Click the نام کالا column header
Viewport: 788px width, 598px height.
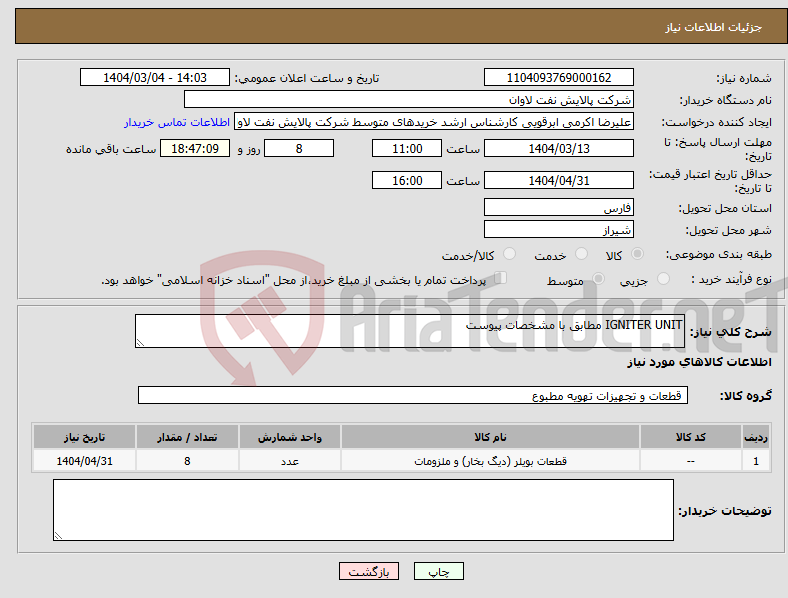tap(490, 437)
